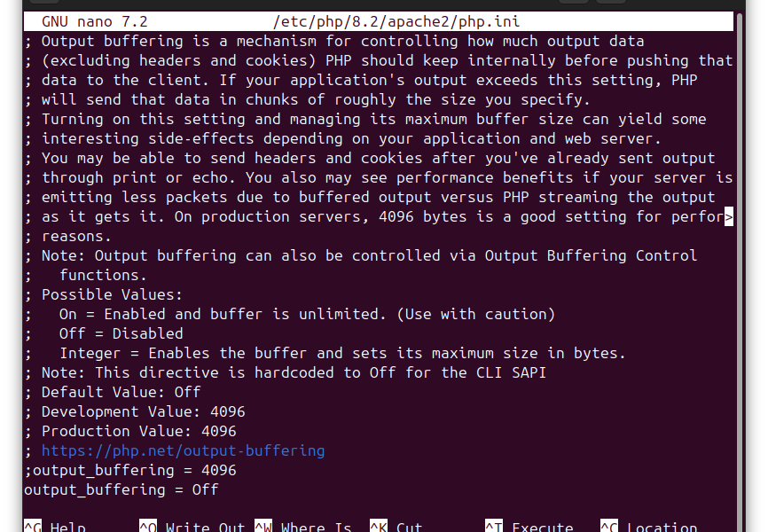The image size is (768, 532).
Task: Click the file path /etc/php/8.2/apache2/php.ini in title
Action: coord(396,21)
